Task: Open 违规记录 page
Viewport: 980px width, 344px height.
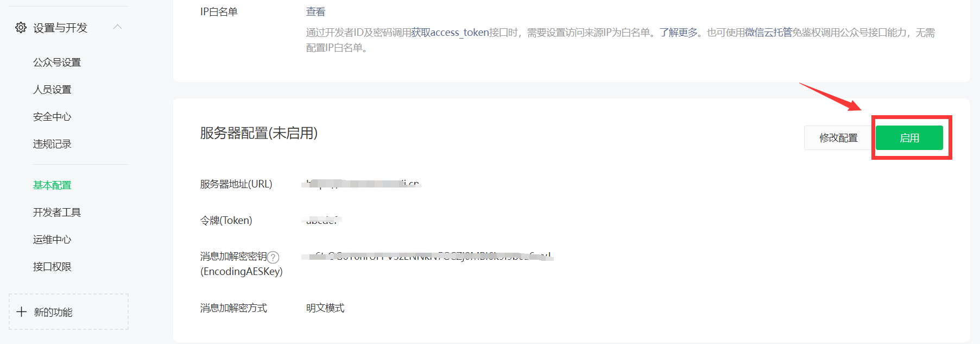Action: (x=52, y=144)
